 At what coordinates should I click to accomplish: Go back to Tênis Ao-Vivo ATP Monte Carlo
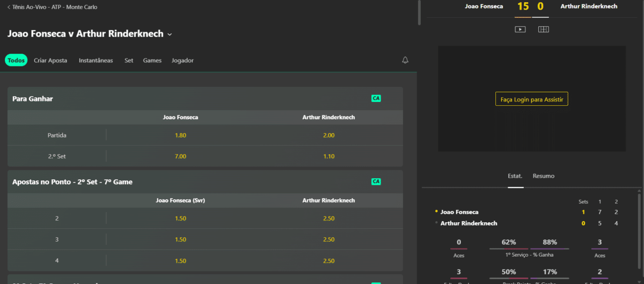pyautogui.click(x=52, y=8)
